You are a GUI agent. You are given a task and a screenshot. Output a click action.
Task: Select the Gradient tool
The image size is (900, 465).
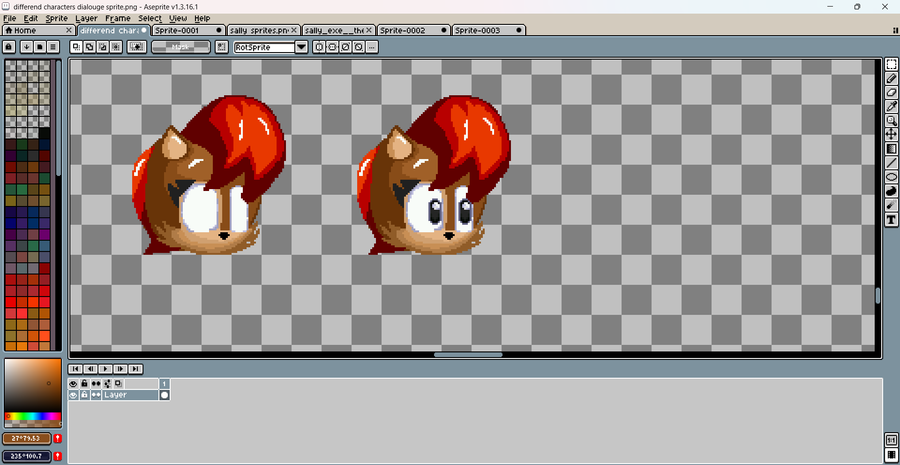[891, 149]
